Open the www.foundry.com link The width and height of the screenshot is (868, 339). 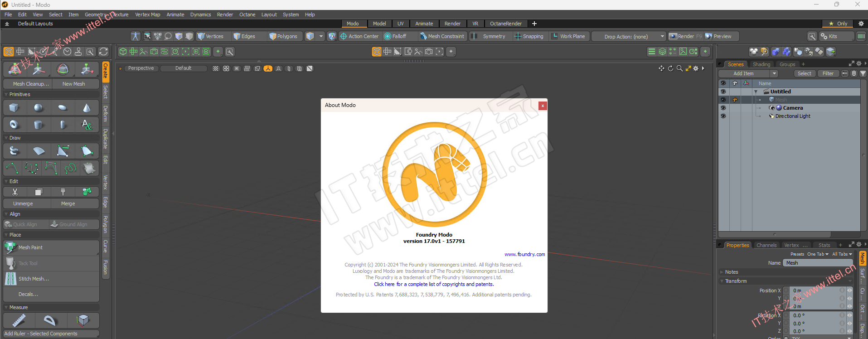coord(524,254)
